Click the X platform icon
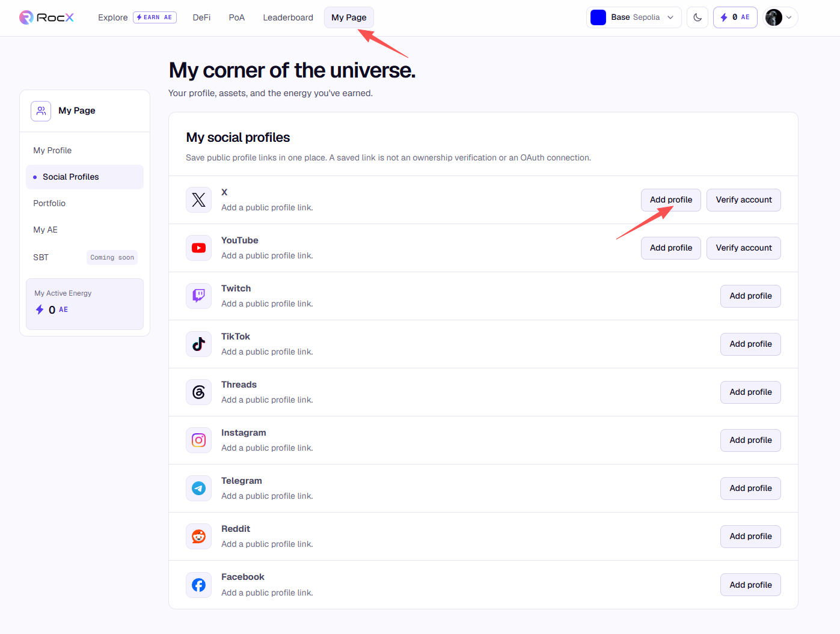The height and width of the screenshot is (634, 840). point(198,200)
